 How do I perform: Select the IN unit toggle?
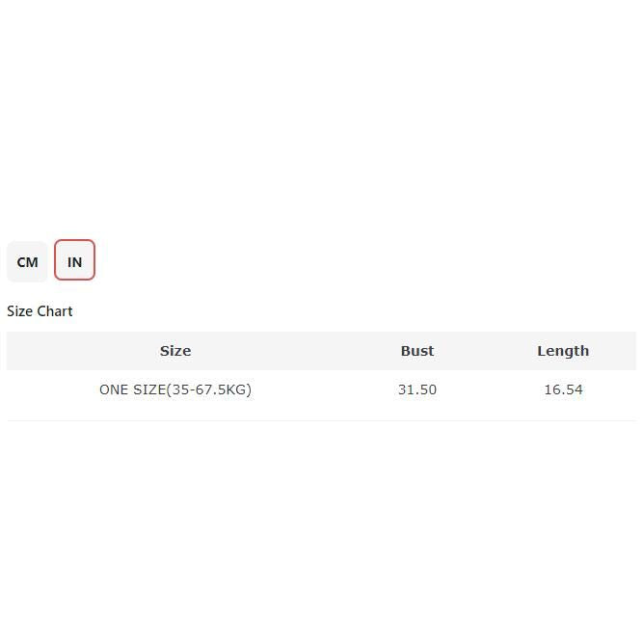click(74, 262)
